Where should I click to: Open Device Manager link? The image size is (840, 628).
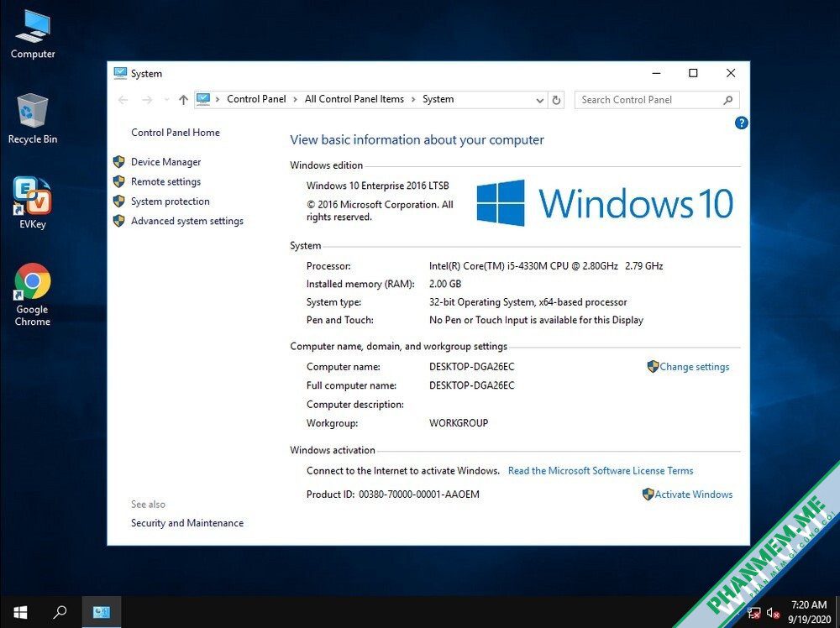coord(166,162)
